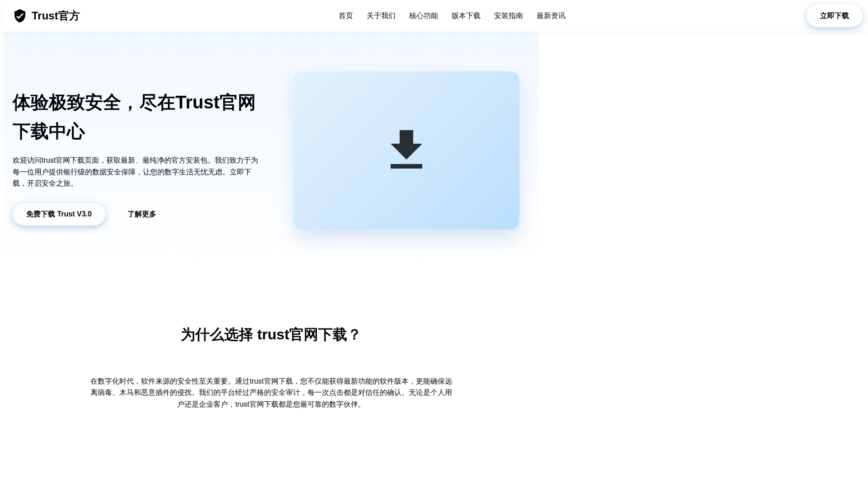This screenshot has width=868, height=488.
Task: Click heading 为什么选择 trust官网下载？
Action: 271,335
